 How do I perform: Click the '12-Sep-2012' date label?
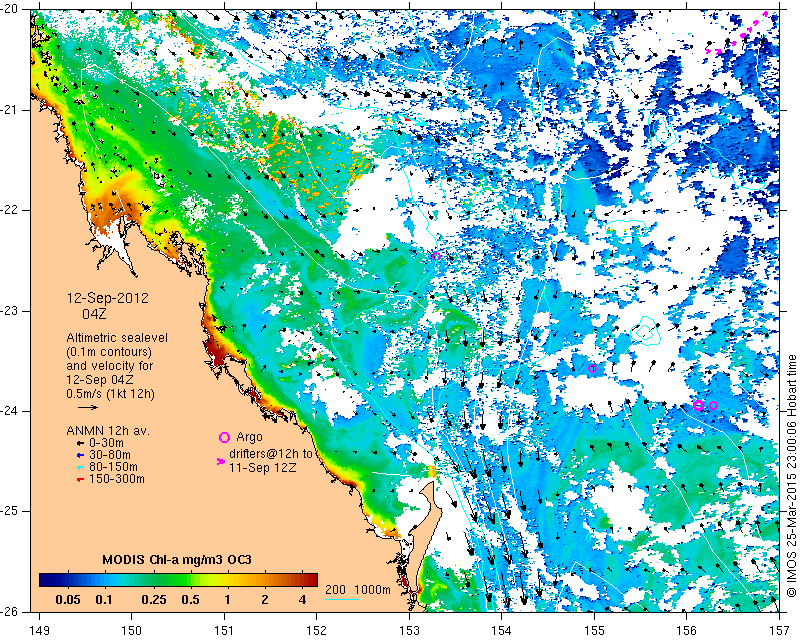coord(108,298)
